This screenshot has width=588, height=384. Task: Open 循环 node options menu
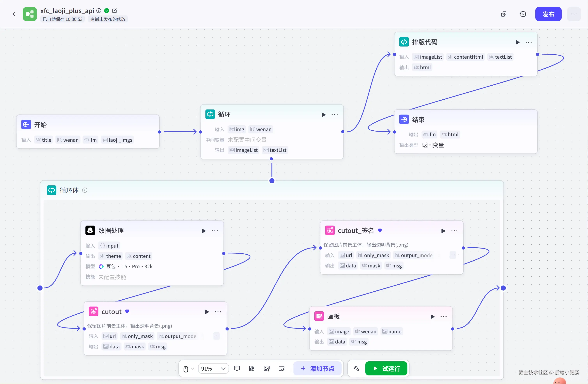coord(334,115)
